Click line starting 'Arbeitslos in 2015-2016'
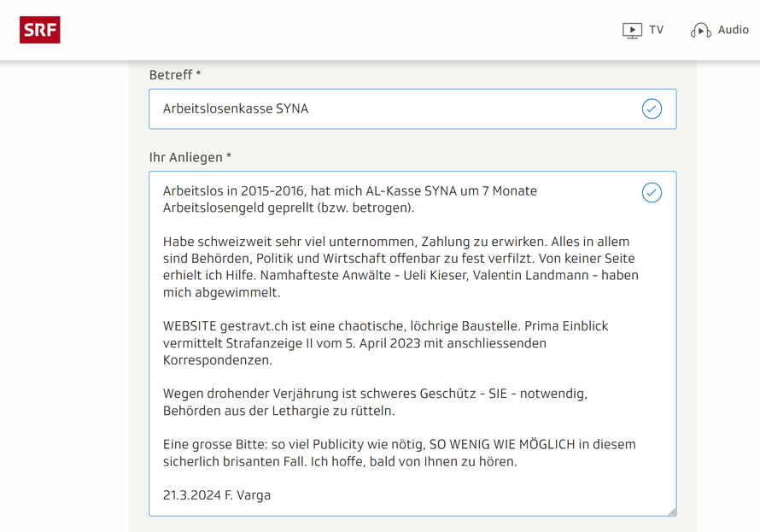760x532 pixels. [x=350, y=191]
